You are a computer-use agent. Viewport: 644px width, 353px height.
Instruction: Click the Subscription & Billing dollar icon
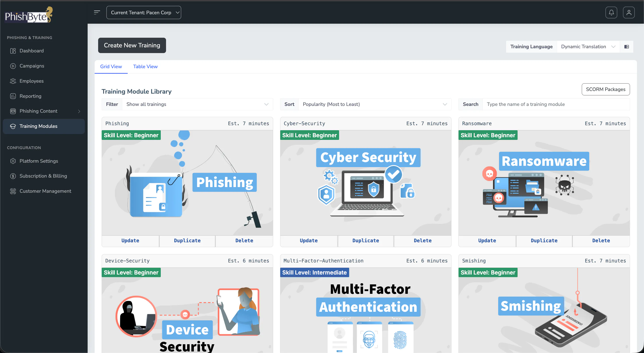(x=13, y=176)
